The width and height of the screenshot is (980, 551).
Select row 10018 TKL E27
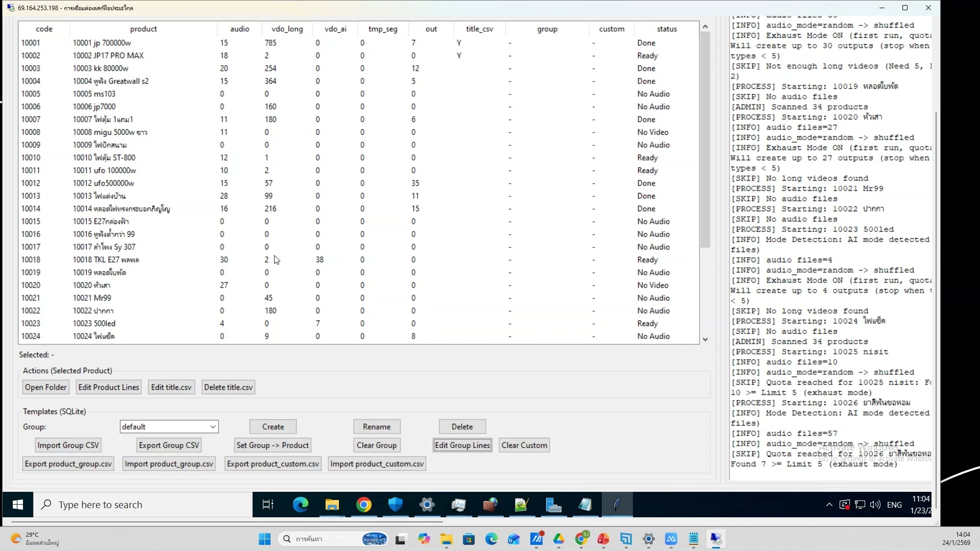click(106, 260)
